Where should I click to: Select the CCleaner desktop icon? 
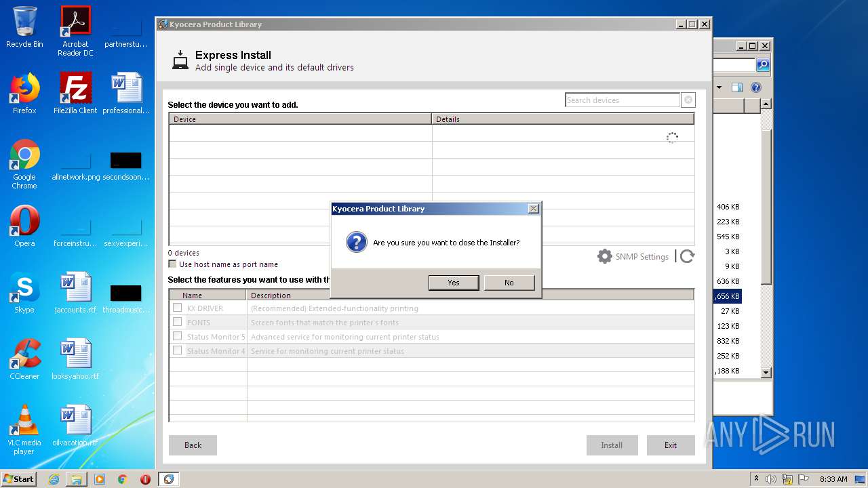24,359
